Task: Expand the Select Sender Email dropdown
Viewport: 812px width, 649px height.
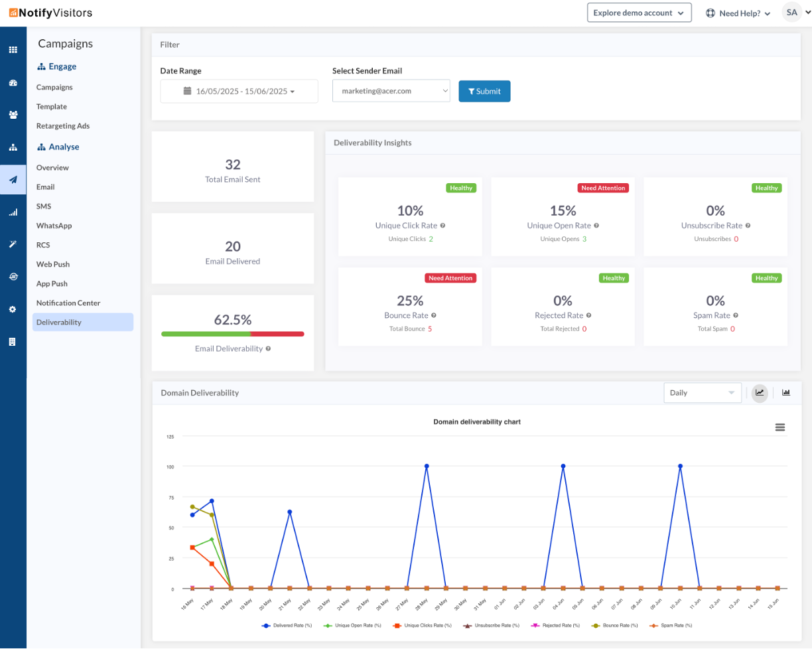Action: tap(391, 91)
